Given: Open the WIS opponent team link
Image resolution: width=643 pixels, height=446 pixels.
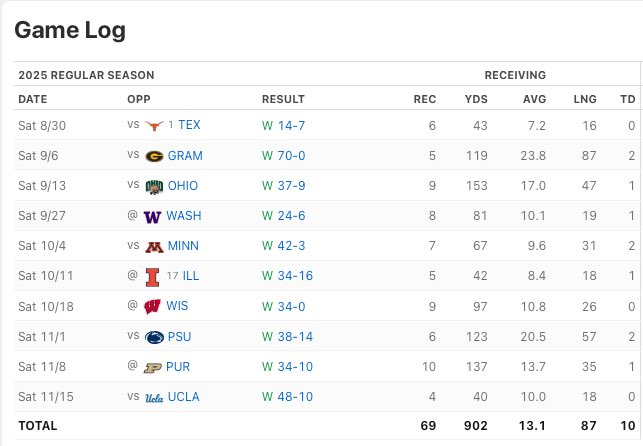Looking at the screenshot, I should (x=177, y=306).
